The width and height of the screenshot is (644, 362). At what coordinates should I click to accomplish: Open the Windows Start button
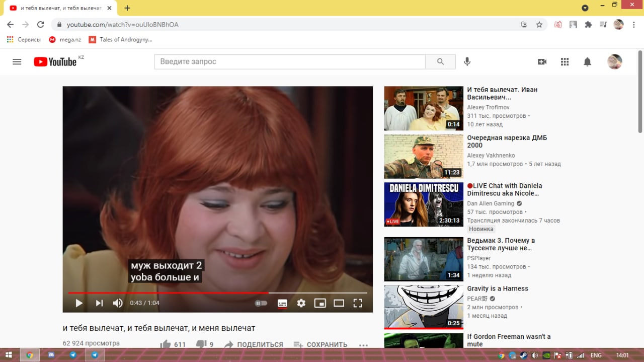coord(9,355)
